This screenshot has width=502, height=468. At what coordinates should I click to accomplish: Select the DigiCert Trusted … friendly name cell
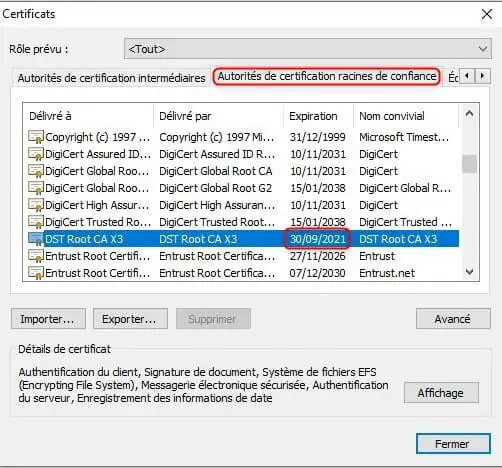(x=405, y=222)
